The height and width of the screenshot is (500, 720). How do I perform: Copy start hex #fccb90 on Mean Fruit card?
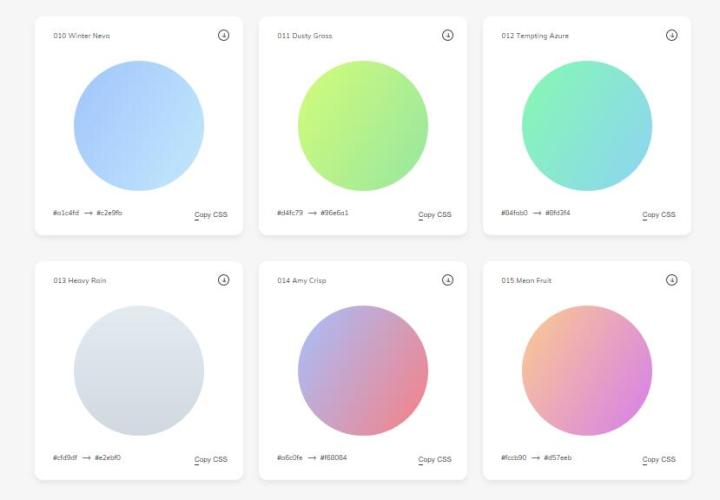point(514,457)
